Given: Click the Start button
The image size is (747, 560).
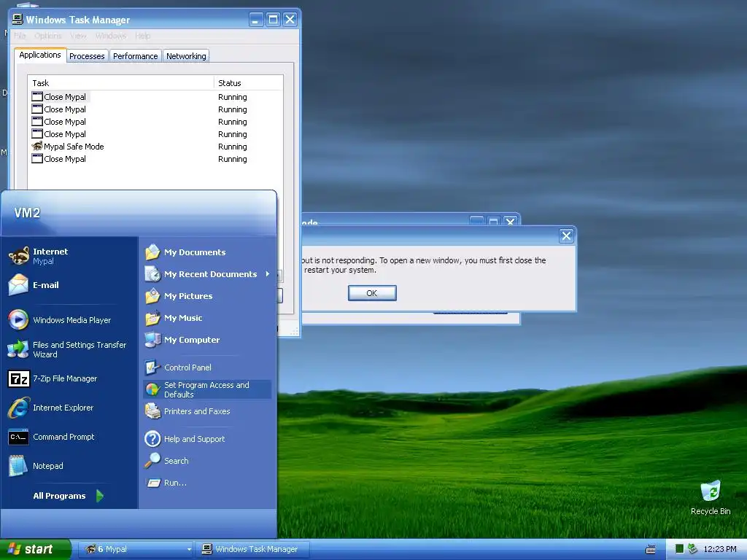Looking at the screenshot, I should point(35,550).
